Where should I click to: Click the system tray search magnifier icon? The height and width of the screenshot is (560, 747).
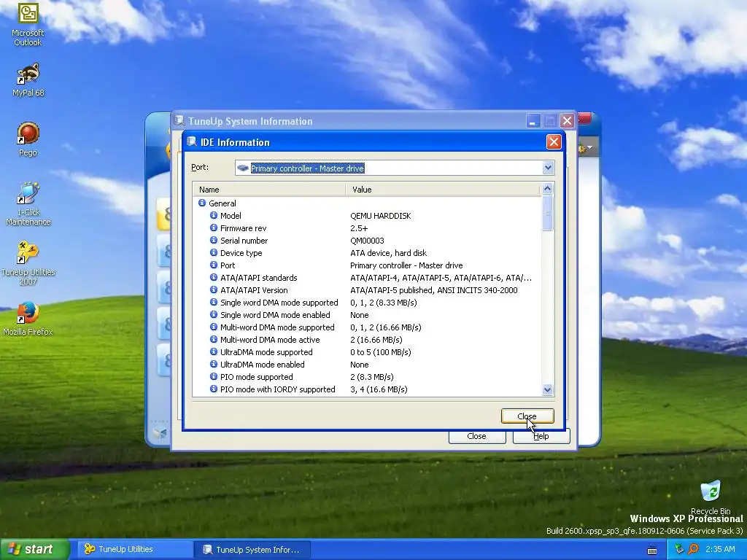[x=693, y=549]
